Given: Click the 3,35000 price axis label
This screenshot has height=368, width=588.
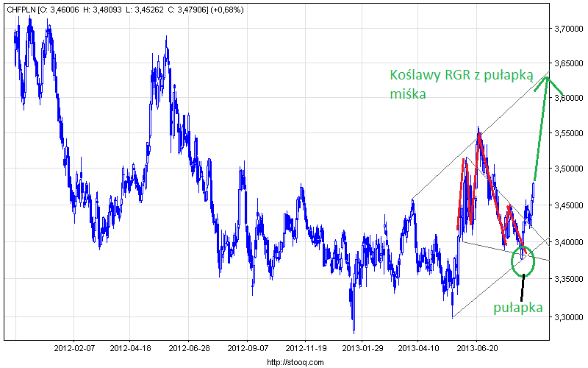Looking at the screenshot, I should 568,279.
